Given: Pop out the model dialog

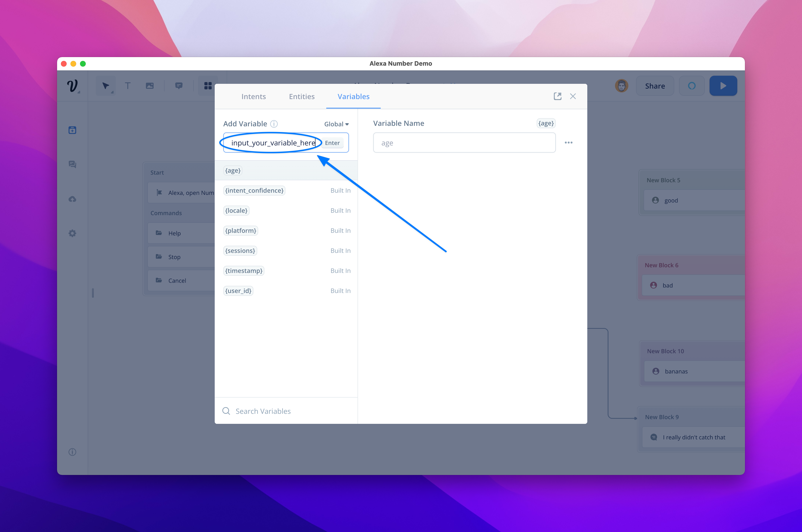Looking at the screenshot, I should click(557, 96).
